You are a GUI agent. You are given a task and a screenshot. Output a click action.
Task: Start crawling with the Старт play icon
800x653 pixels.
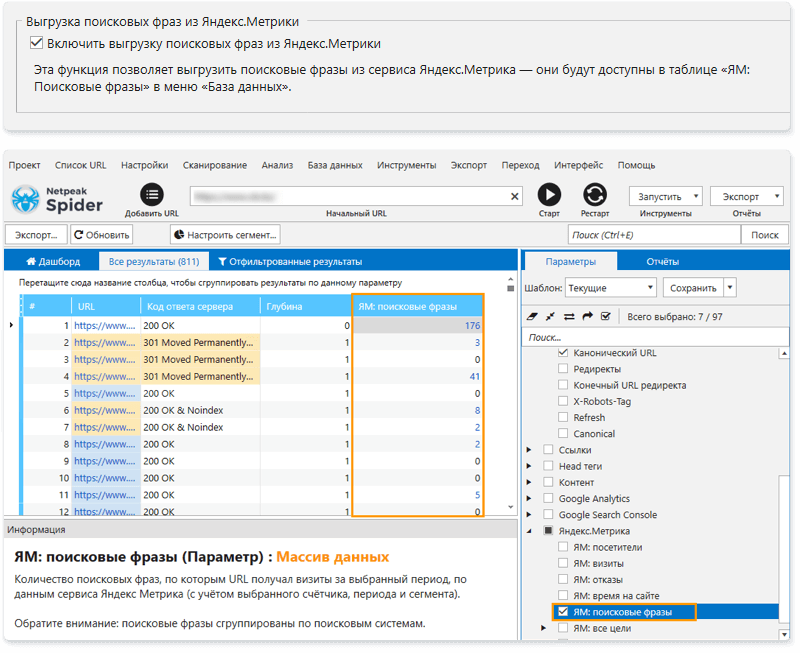549,194
